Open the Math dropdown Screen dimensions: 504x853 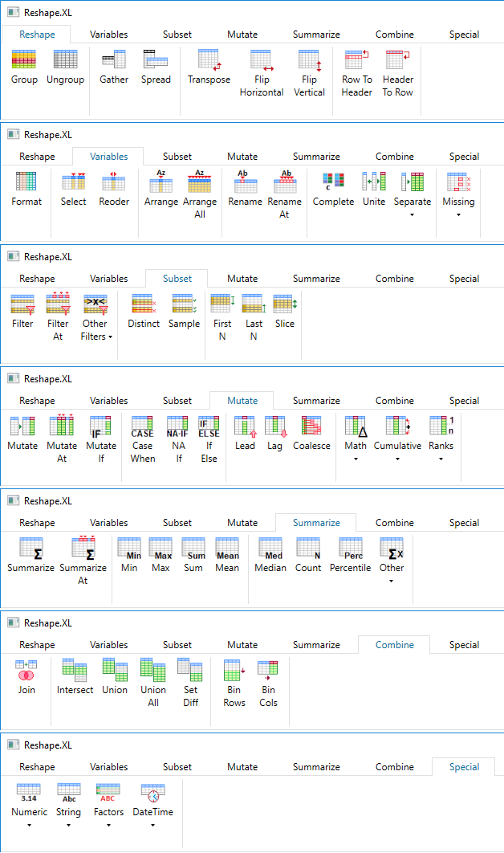coord(356,459)
